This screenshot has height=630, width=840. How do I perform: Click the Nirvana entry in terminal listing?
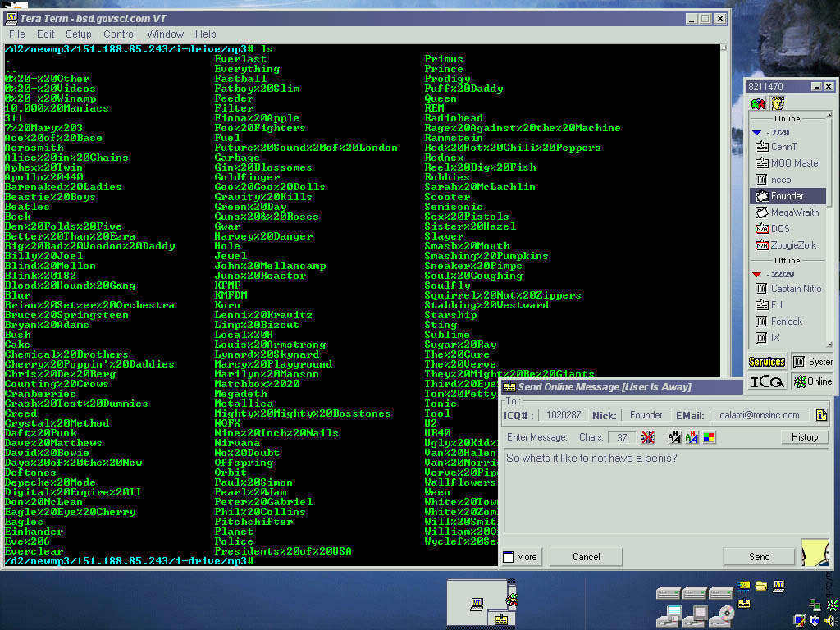[x=237, y=442]
